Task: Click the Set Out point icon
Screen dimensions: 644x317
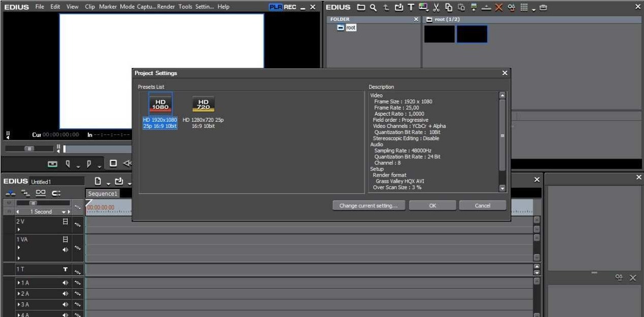Action: click(x=88, y=164)
